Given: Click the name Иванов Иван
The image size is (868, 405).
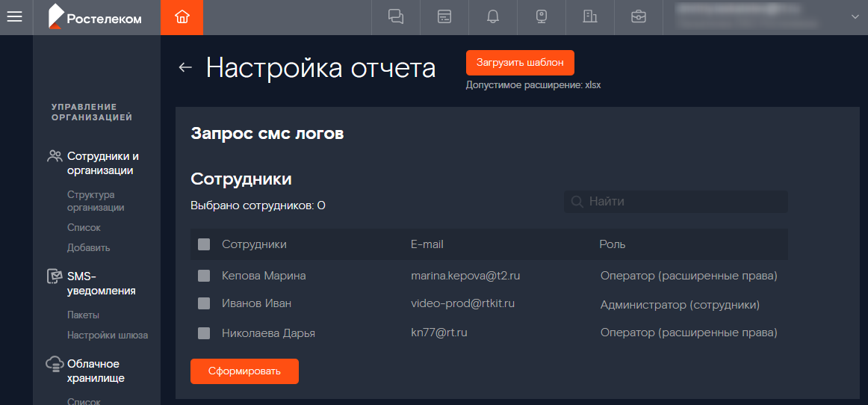Looking at the screenshot, I should point(256,303).
